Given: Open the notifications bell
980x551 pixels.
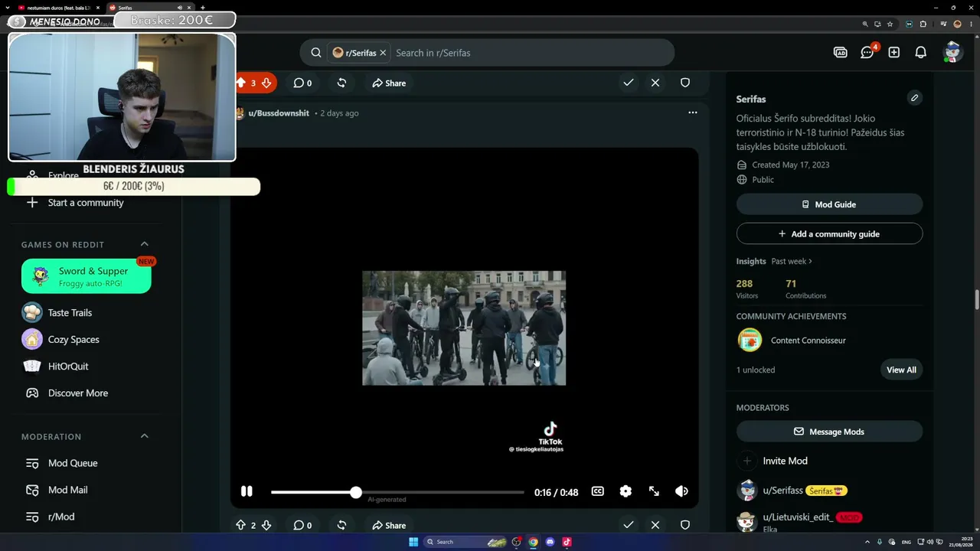Looking at the screenshot, I should [x=921, y=53].
